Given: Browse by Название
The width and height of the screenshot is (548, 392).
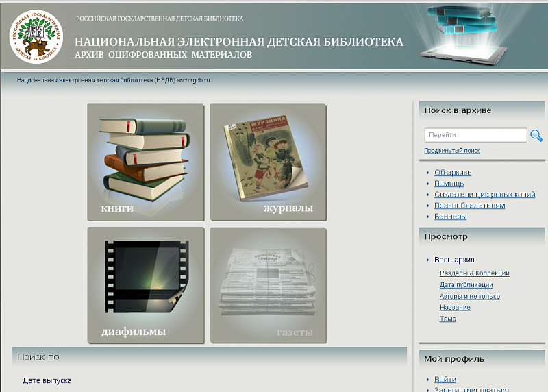Looking at the screenshot, I should click(455, 308).
